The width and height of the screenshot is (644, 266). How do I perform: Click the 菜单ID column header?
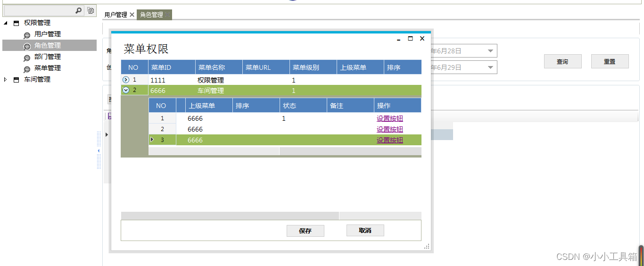tap(172, 67)
